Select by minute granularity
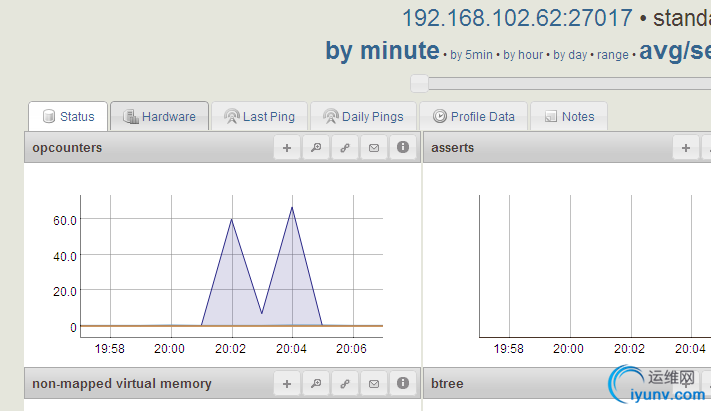This screenshot has width=711, height=411. pos(382,50)
